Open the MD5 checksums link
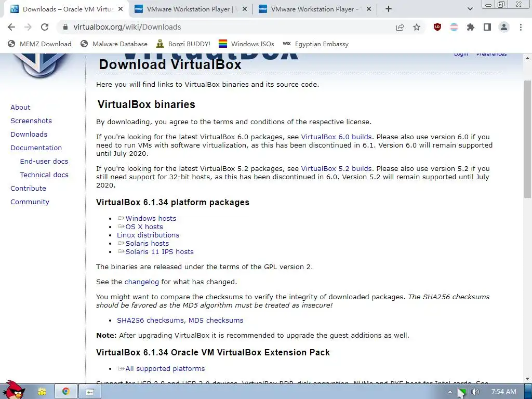The image size is (532, 399). [x=216, y=320]
